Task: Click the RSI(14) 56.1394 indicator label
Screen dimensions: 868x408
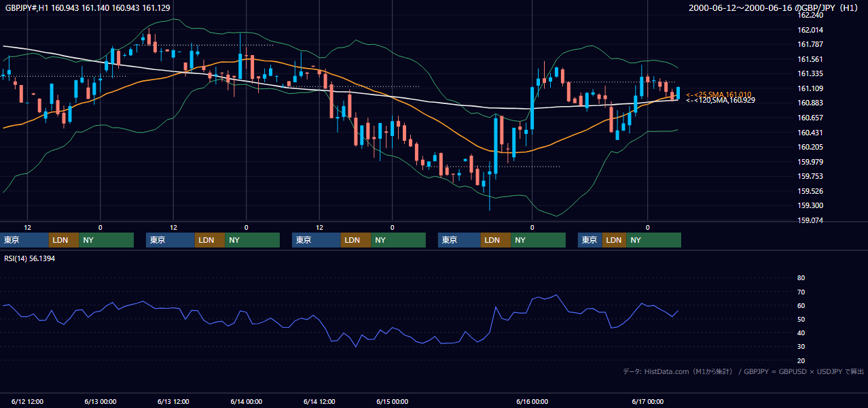Action: click(x=30, y=258)
